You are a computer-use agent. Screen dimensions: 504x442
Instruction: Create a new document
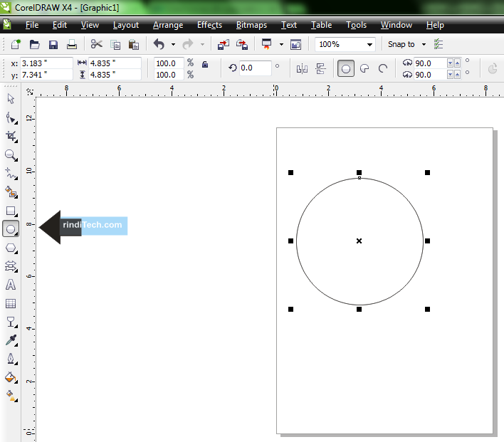[x=16, y=44]
